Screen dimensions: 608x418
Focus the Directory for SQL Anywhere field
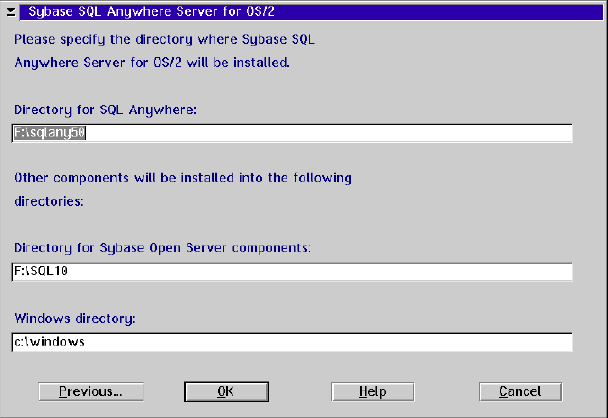(x=292, y=133)
